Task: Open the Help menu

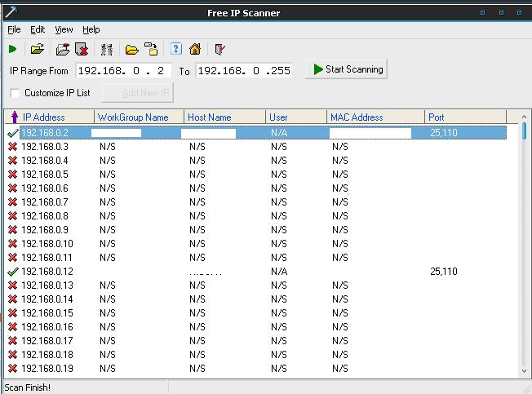Action: point(91,30)
